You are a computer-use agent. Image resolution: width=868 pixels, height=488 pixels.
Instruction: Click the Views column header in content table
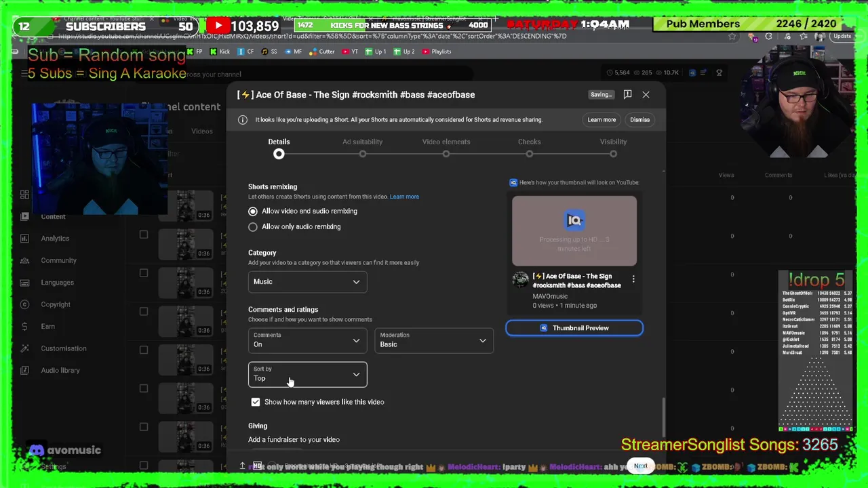click(x=726, y=176)
